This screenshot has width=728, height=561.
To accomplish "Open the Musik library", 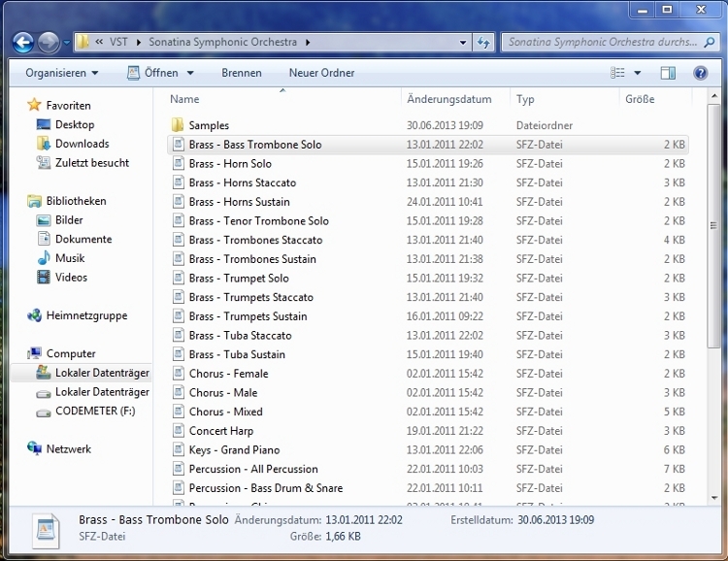I will click(x=70, y=258).
